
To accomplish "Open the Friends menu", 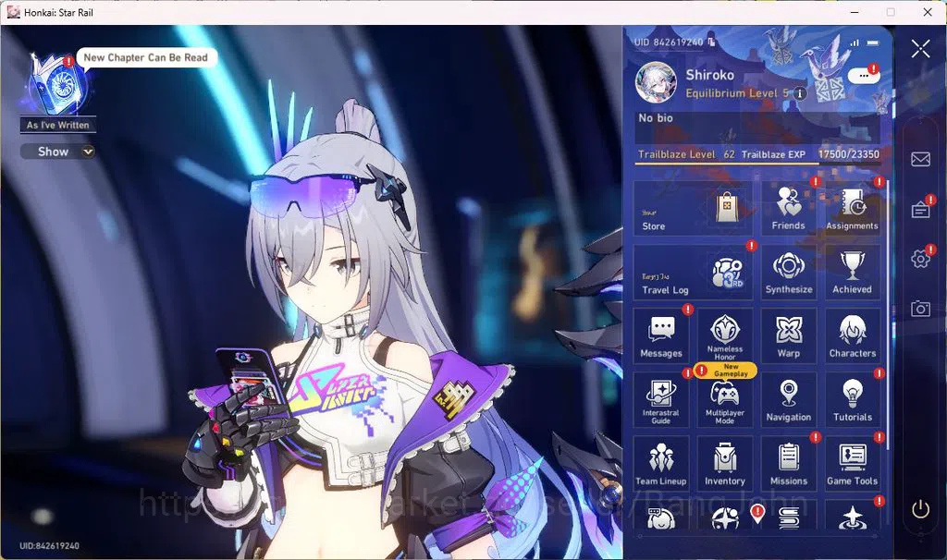I will [x=788, y=208].
